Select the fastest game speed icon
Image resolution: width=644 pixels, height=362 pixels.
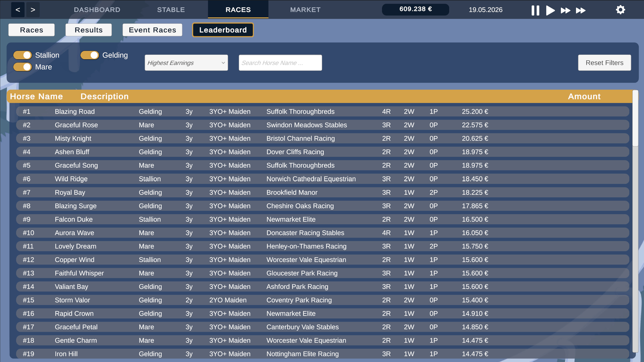581,10
